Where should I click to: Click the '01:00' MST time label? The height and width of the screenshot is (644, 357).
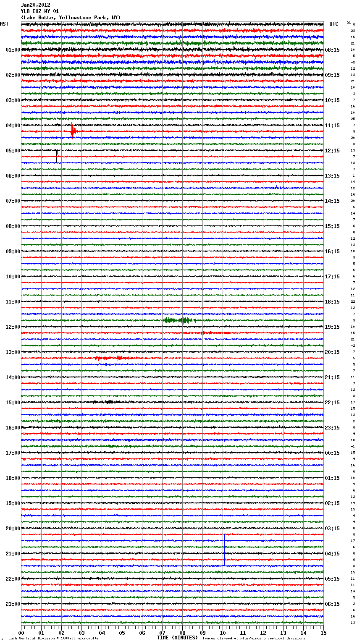click(13, 50)
